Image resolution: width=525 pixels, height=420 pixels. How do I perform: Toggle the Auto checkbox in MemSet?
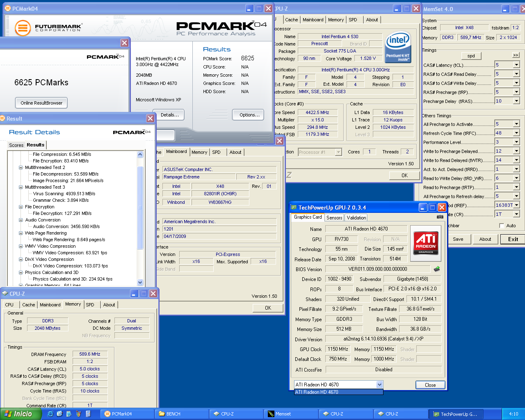coord(501,226)
